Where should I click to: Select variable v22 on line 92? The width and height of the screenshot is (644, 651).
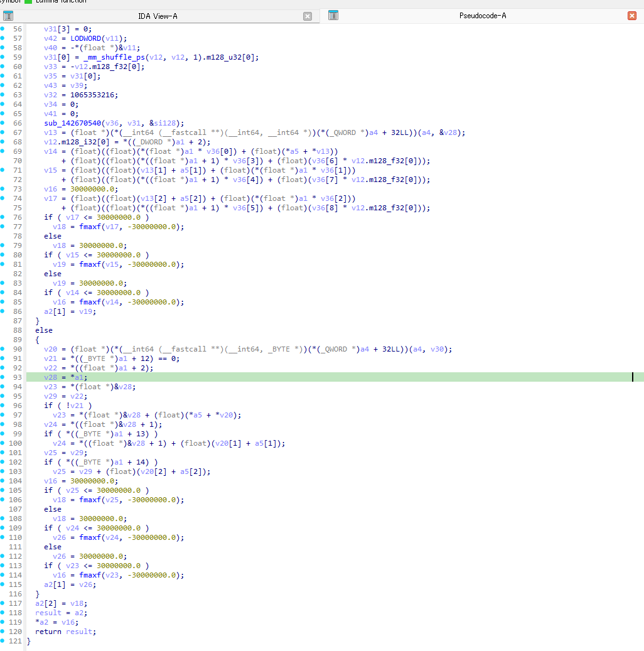point(51,368)
